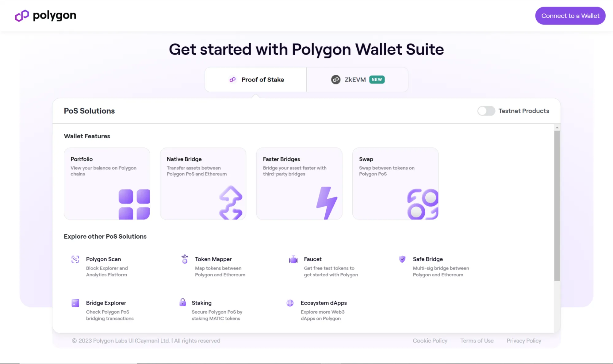The height and width of the screenshot is (364, 613).
Task: Click the Safe Bridge shield icon
Action: [x=402, y=259]
